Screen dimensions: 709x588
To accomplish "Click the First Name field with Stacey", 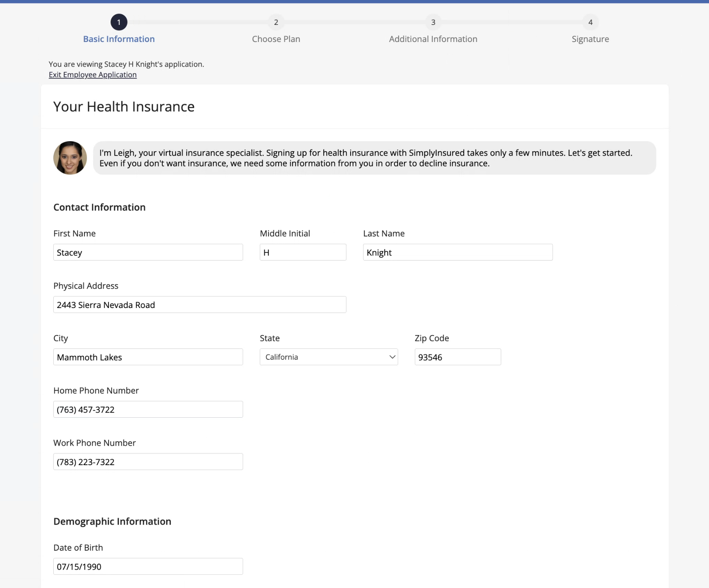I will pos(148,252).
